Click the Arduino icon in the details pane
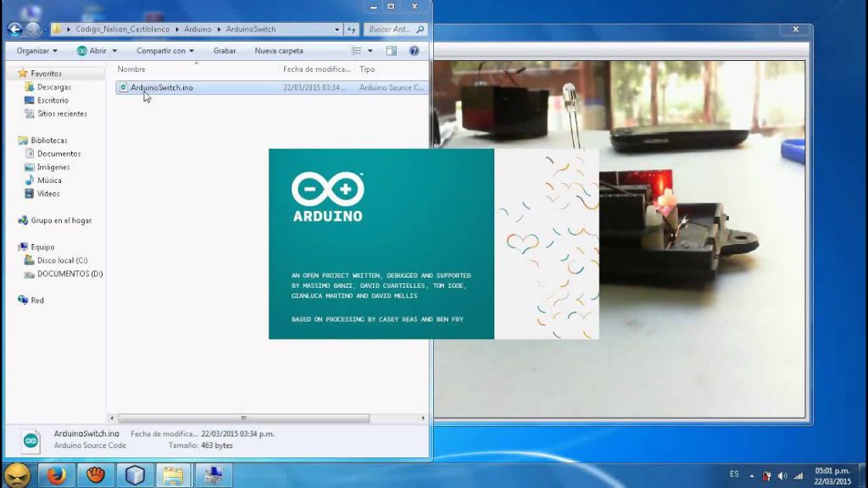Viewport: 868px width, 488px height. [x=30, y=440]
